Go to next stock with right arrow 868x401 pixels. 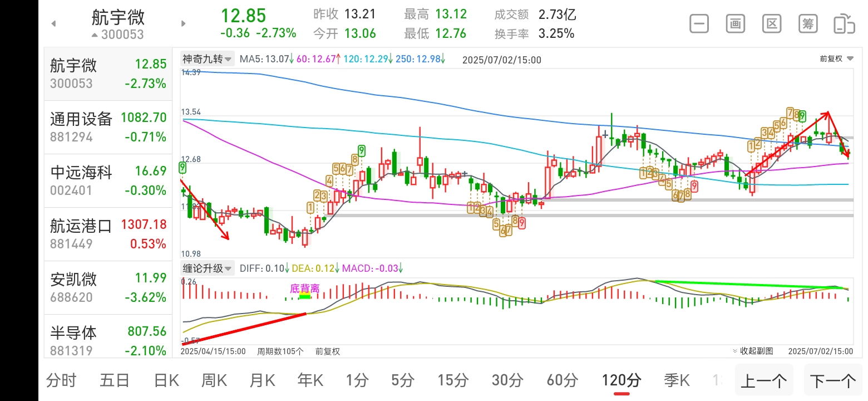(183, 23)
